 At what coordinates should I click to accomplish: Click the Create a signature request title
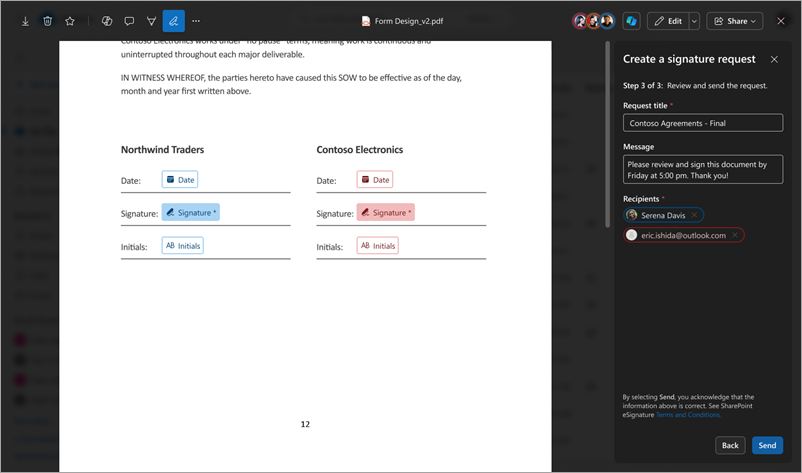click(x=689, y=59)
